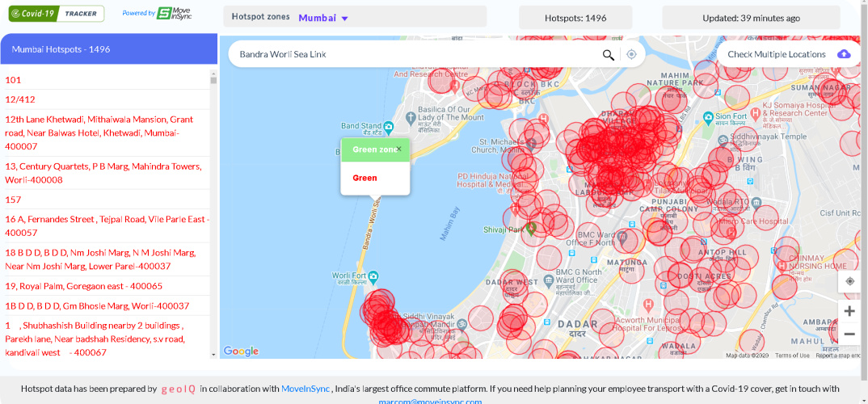The height and width of the screenshot is (404, 868).
Task: Open the map Terms of Use link
Action: coord(792,356)
